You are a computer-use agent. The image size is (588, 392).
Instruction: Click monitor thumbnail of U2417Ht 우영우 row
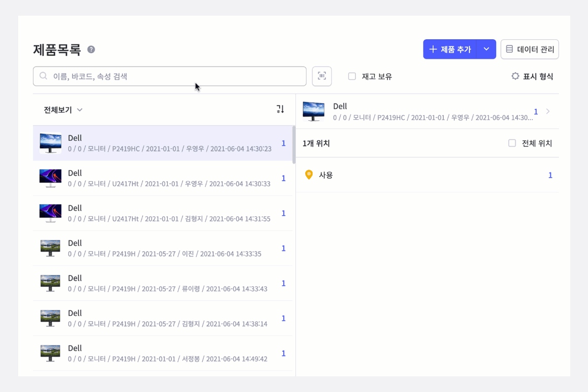point(50,178)
